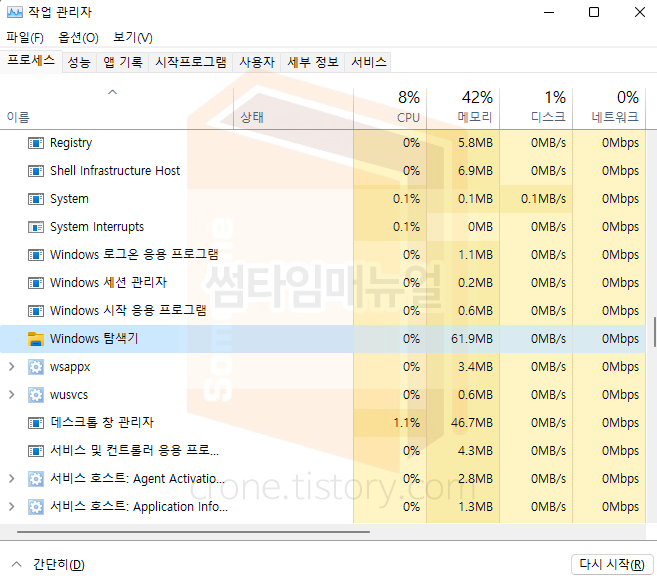Click the 1.1% CPU value
This screenshot has width=657, height=579.
(406, 423)
